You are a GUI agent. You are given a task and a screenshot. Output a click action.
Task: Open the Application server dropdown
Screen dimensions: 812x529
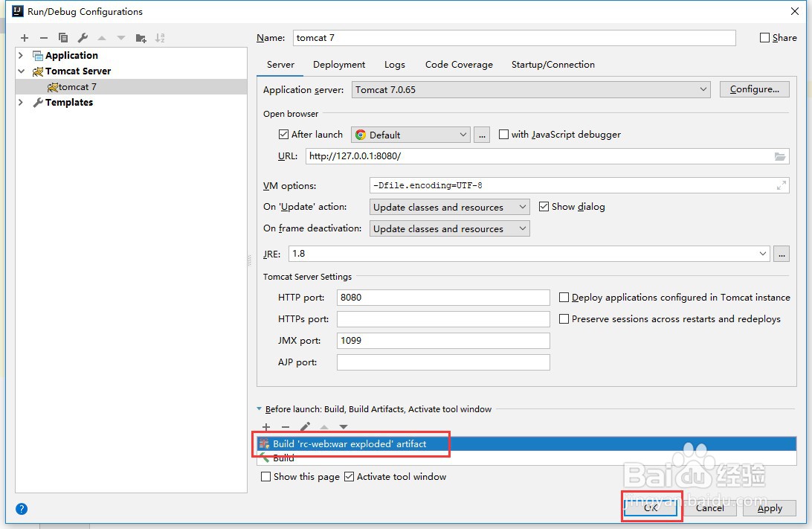point(531,89)
